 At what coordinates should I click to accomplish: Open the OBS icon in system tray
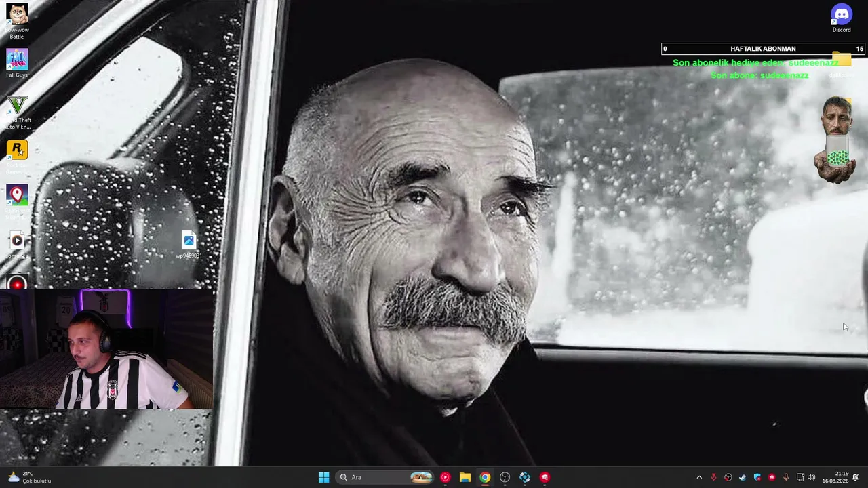(x=728, y=478)
